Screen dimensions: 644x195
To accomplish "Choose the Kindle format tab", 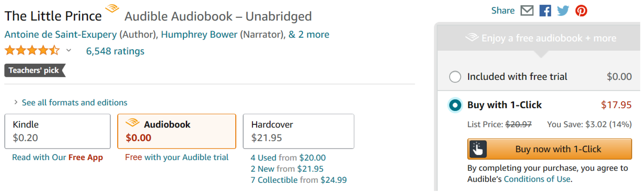I will click(57, 131).
